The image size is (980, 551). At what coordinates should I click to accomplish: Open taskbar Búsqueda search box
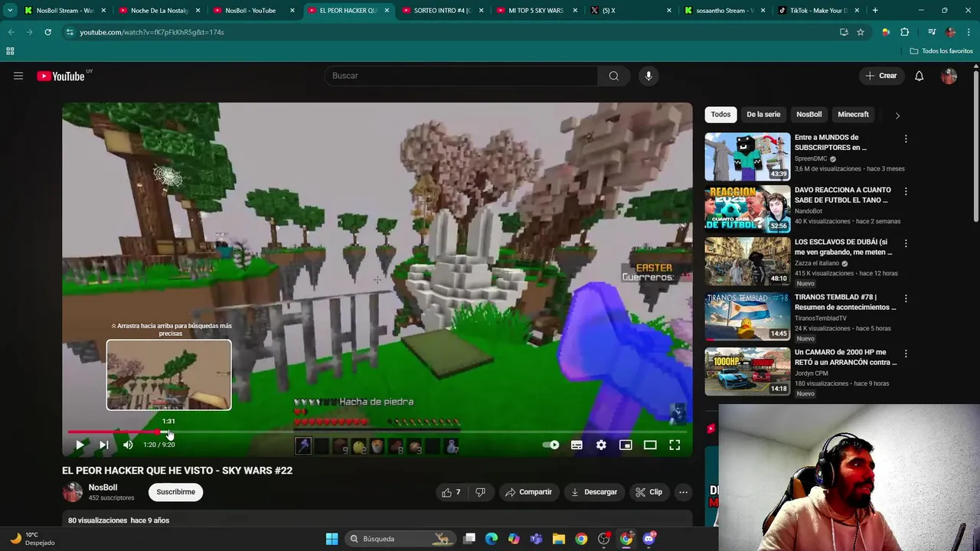pos(400,539)
